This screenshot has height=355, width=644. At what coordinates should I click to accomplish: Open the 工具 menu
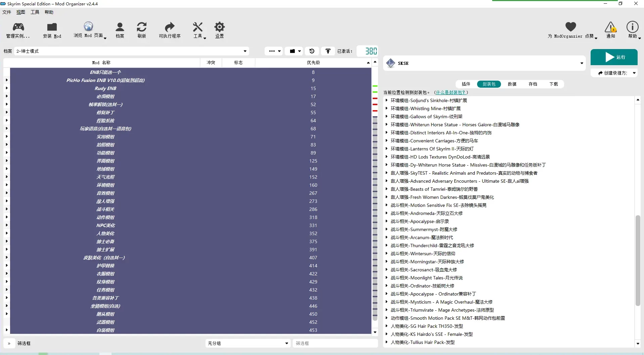pyautogui.click(x=35, y=12)
